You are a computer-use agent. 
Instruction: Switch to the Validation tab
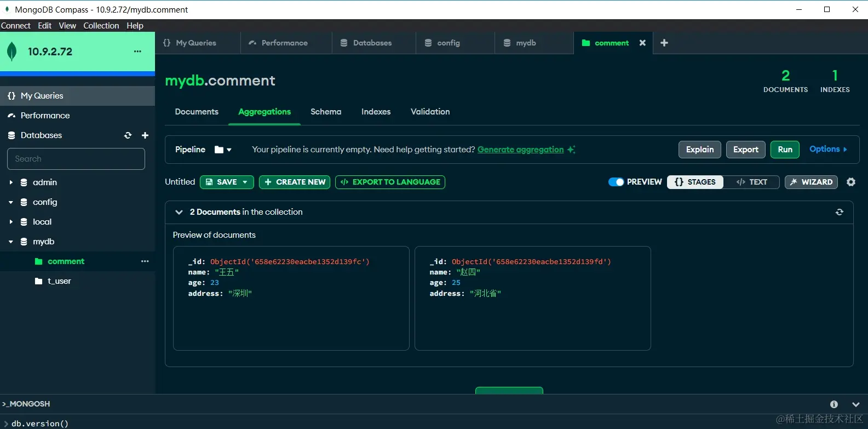pyautogui.click(x=430, y=112)
